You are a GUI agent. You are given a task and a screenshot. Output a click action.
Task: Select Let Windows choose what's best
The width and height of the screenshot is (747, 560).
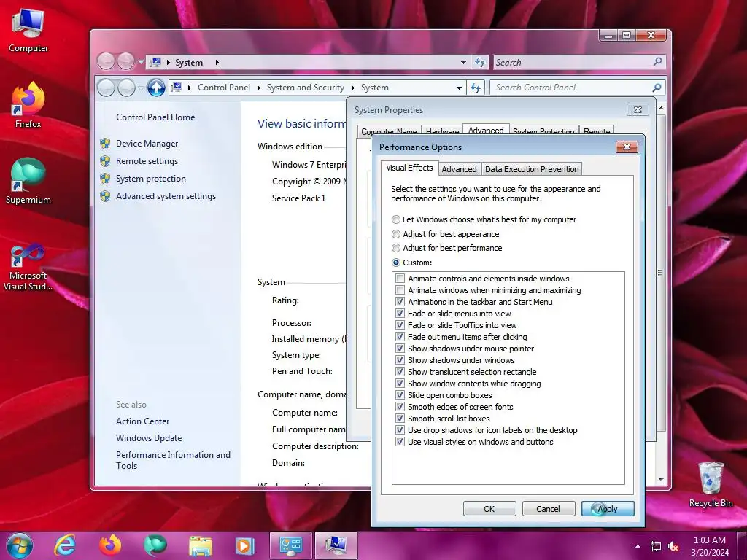[x=396, y=219]
